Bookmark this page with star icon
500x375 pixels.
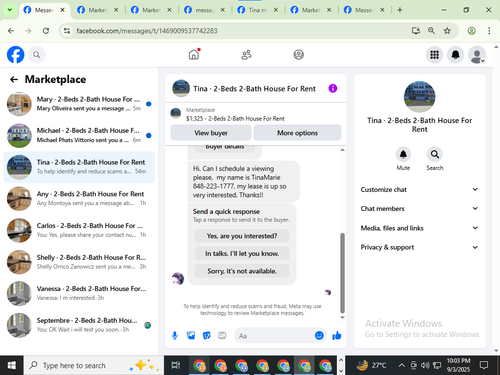447,31
